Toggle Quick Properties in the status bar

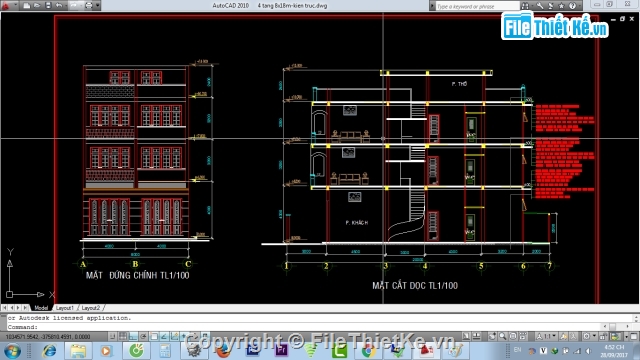point(205,336)
